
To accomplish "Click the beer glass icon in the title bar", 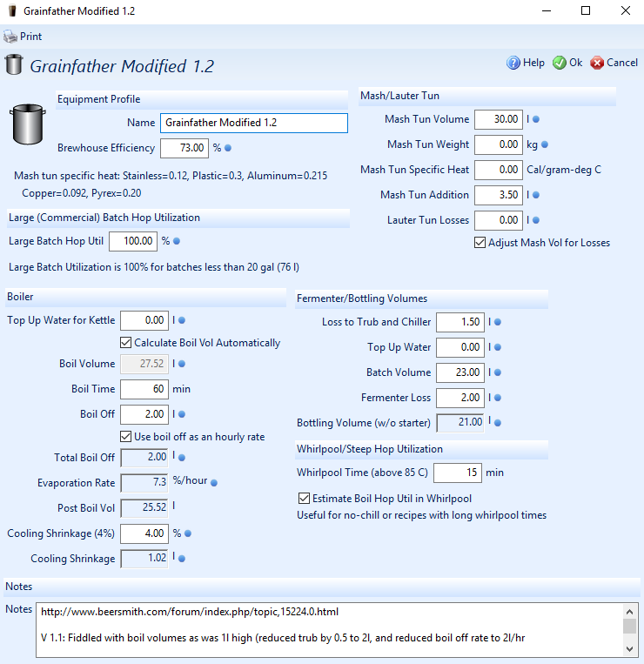I will pos(12,11).
